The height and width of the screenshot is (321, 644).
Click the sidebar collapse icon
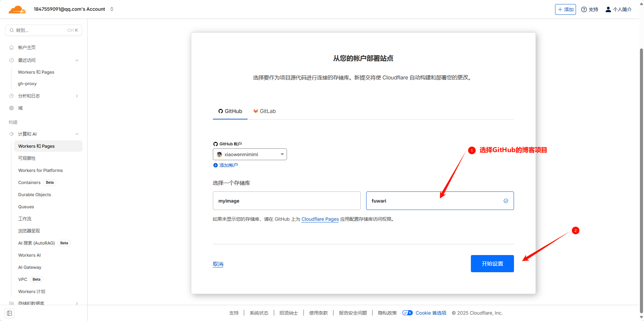tap(9, 313)
